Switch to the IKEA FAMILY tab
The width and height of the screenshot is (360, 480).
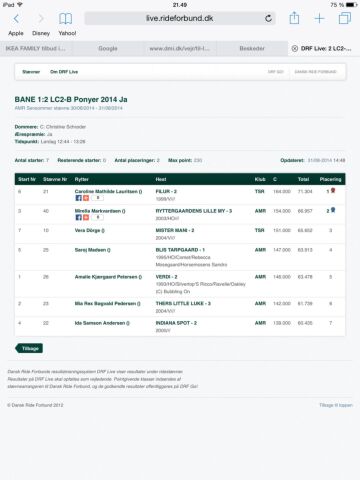(x=36, y=48)
